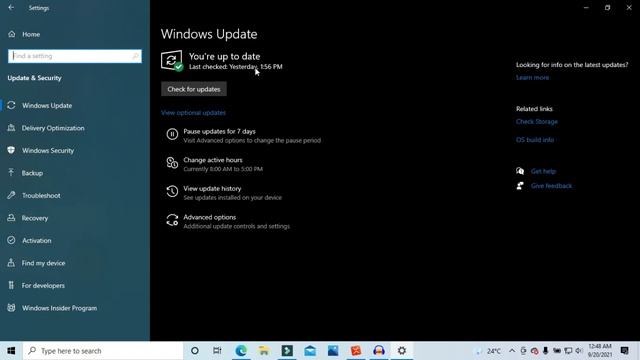Click the update status sync icon
The image size is (640, 360).
click(x=171, y=61)
